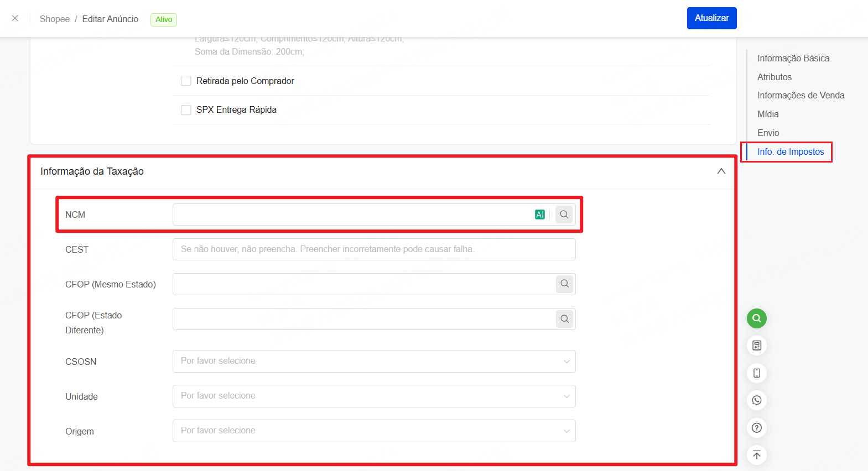Click the Atualizar button

pos(711,18)
